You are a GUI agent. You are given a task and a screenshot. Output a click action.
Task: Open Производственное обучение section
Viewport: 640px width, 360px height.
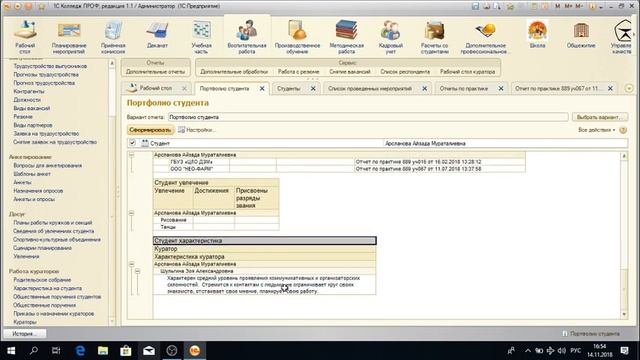point(297,38)
